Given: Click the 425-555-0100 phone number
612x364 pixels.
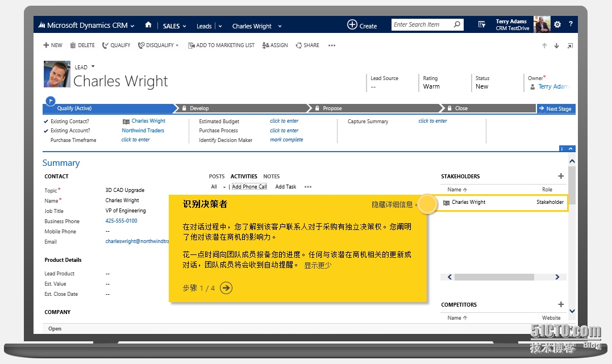Looking at the screenshot, I should click(x=122, y=221).
